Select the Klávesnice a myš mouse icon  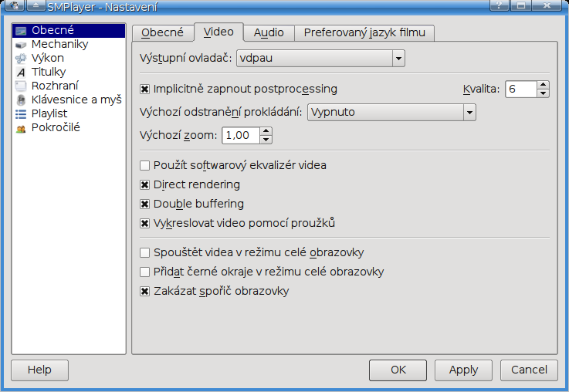tap(21, 100)
